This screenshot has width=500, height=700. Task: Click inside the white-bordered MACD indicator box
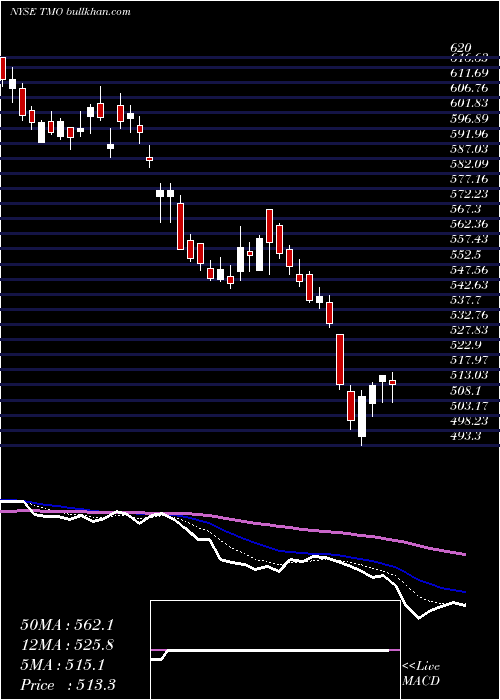tap(275, 650)
